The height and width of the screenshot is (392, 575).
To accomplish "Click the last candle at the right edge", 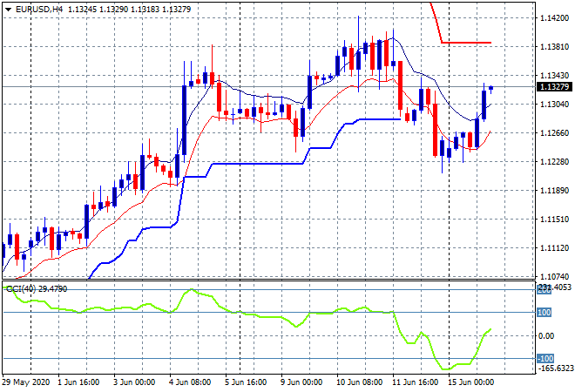I will [491, 88].
